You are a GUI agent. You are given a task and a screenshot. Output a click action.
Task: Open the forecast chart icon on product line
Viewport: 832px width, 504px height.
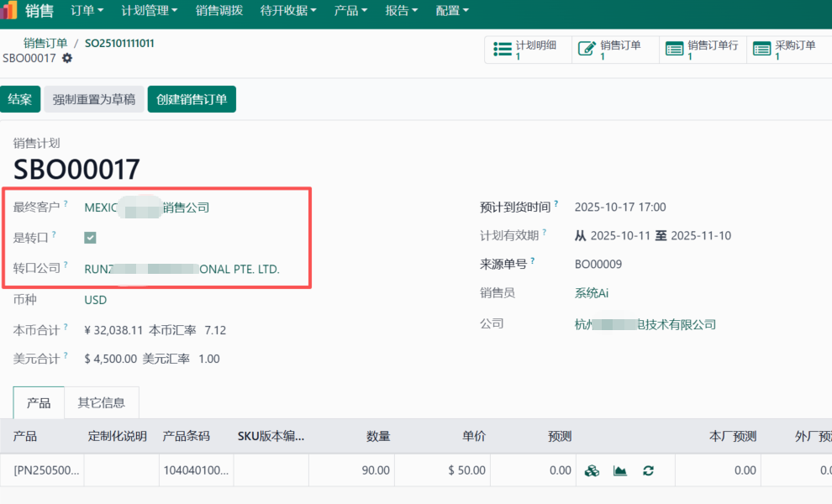[x=619, y=470]
